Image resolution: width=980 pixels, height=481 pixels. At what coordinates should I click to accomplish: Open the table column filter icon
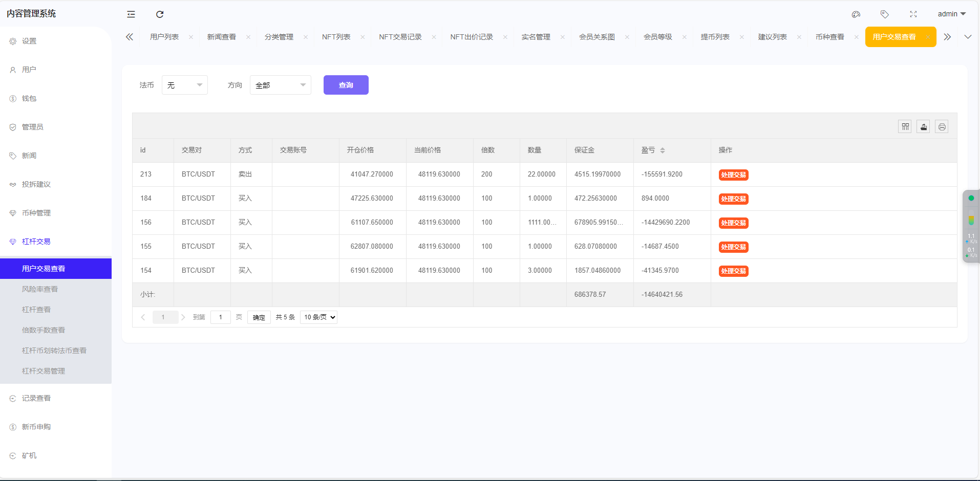point(905,126)
